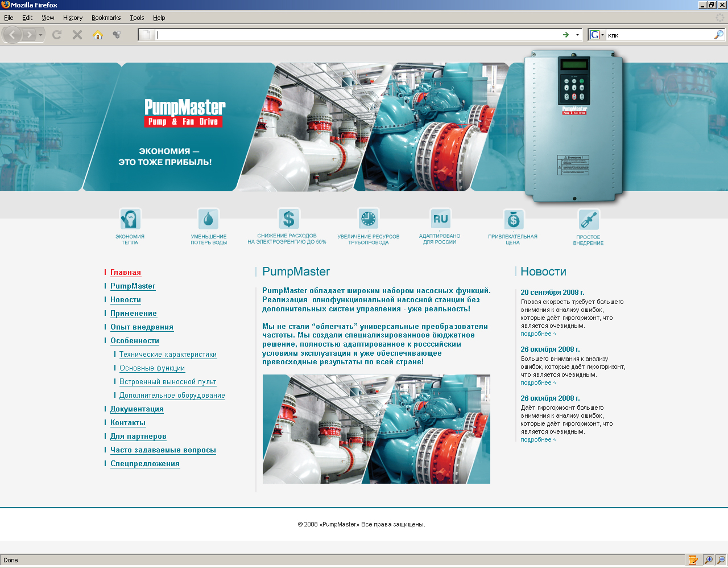
Task: Click the three grey spheres toolbar icon
Action: pos(117,35)
